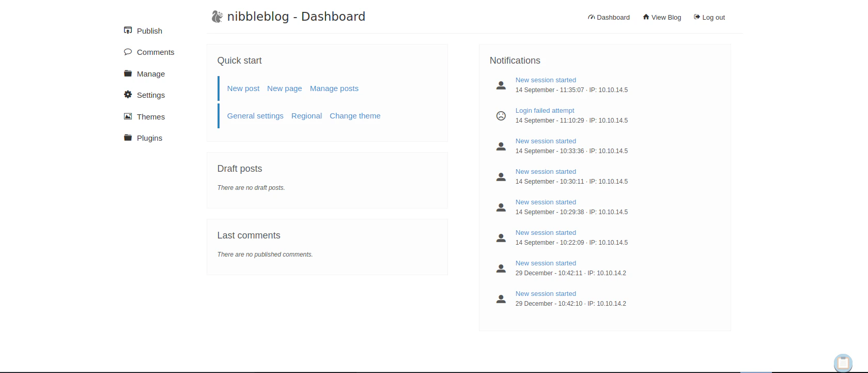Open 'New session started' at 10:33:36
The height and width of the screenshot is (373, 868).
pyautogui.click(x=546, y=141)
